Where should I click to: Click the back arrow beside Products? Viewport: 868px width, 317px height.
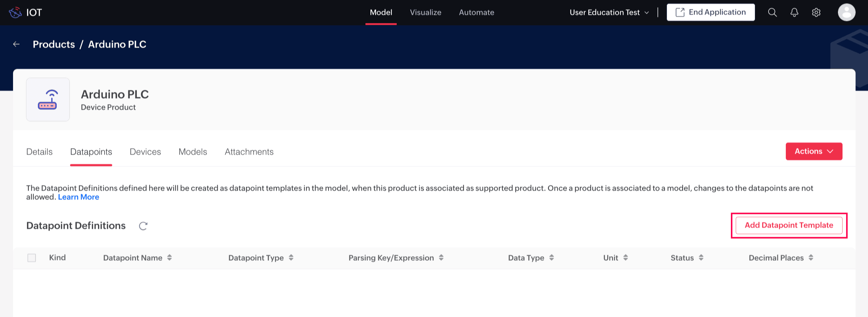click(16, 44)
